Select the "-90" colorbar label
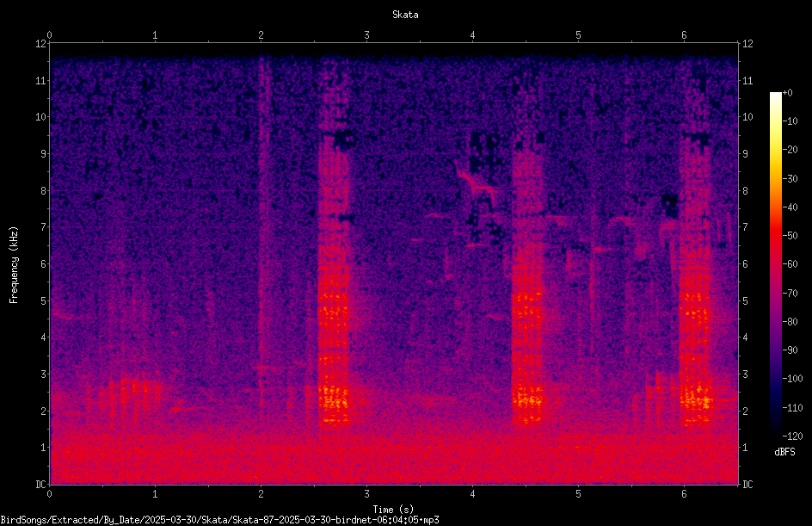812x526 pixels. tap(790, 350)
